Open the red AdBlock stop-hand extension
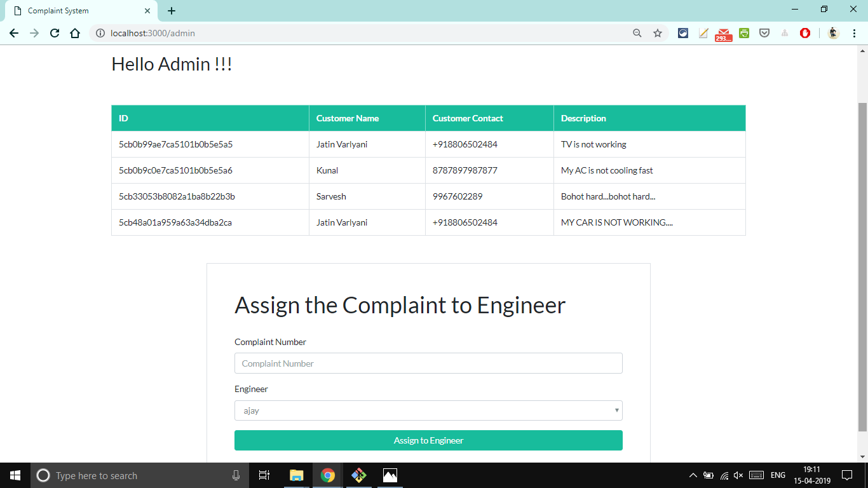Image resolution: width=868 pixels, height=488 pixels. click(805, 33)
